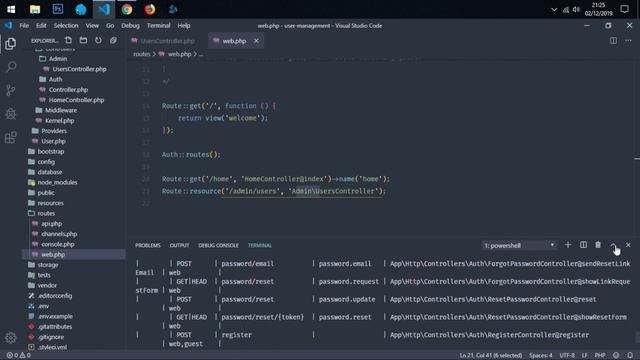Open Photoshop from the taskbar

click(x=58, y=9)
